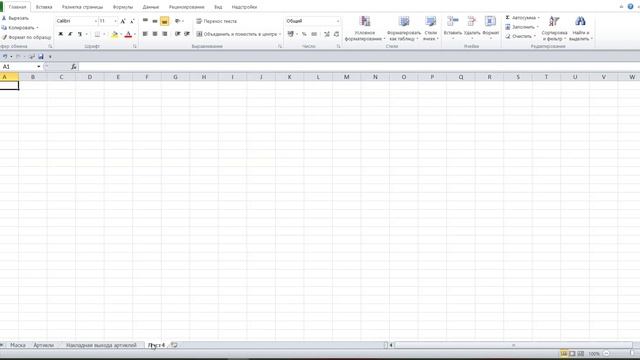Align text to top of cell
Viewport: 640px width, 360px height.
coord(145,21)
